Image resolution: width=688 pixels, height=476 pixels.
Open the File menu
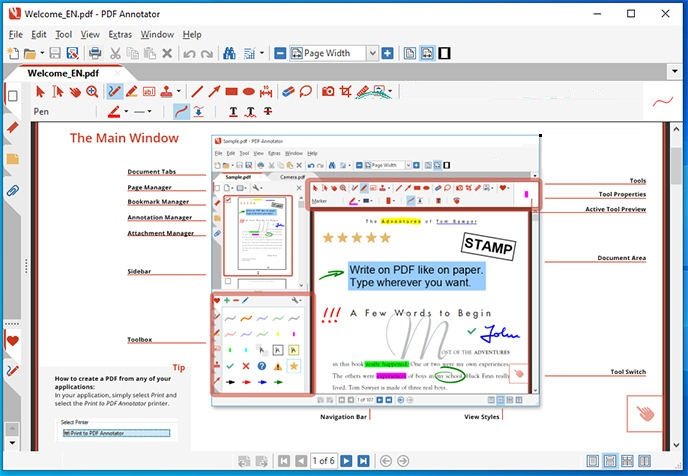[16, 34]
